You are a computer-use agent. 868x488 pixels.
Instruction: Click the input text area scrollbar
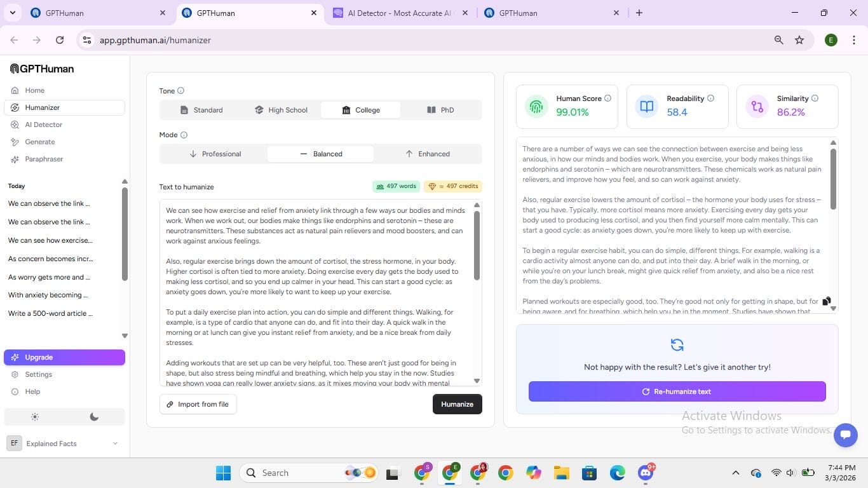pyautogui.click(x=477, y=245)
